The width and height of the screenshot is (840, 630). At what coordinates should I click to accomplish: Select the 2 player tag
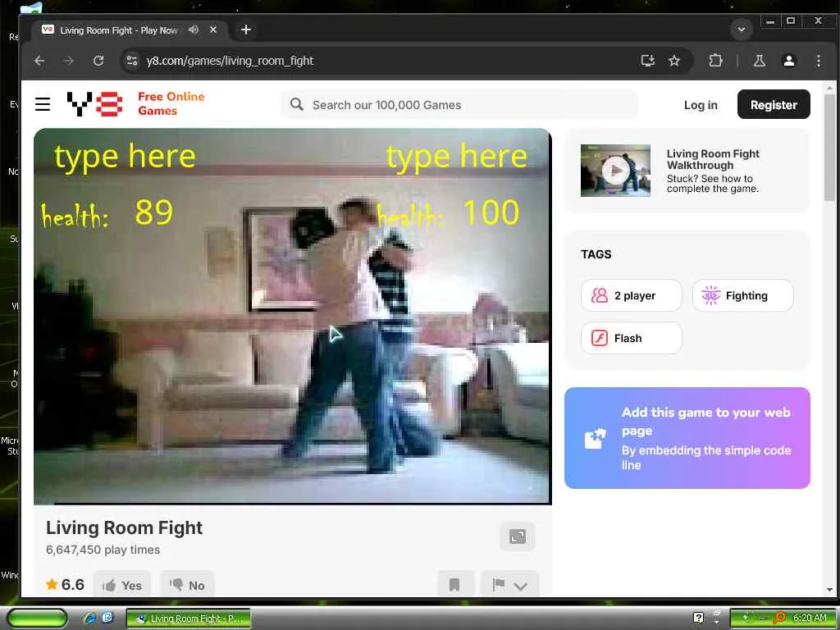pos(631,295)
